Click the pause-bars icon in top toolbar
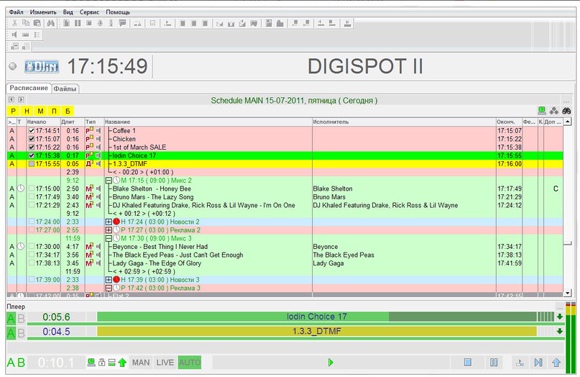This screenshot has height=377, width=580. click(78, 23)
